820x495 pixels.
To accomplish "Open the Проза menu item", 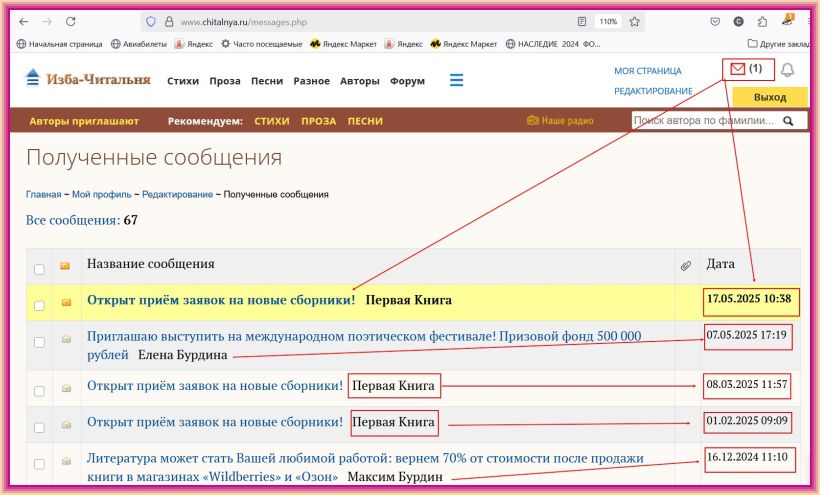I will pyautogui.click(x=225, y=81).
